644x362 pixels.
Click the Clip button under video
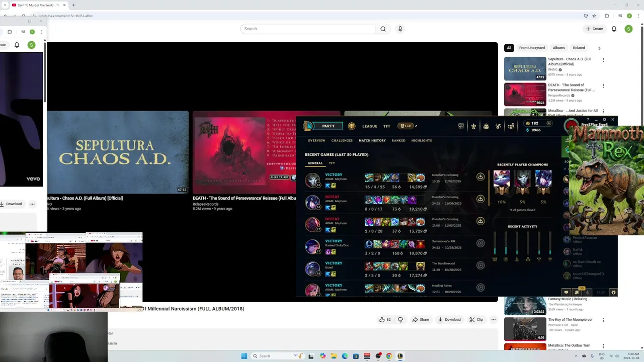point(476,319)
